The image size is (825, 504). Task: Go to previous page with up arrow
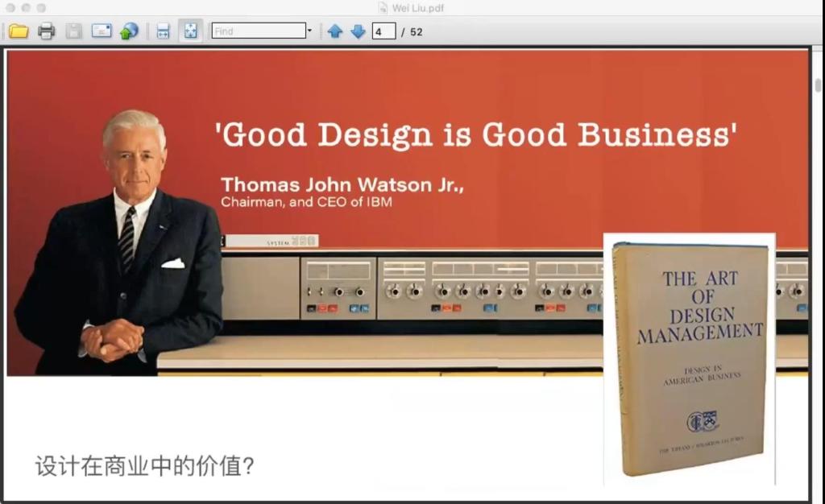[335, 31]
